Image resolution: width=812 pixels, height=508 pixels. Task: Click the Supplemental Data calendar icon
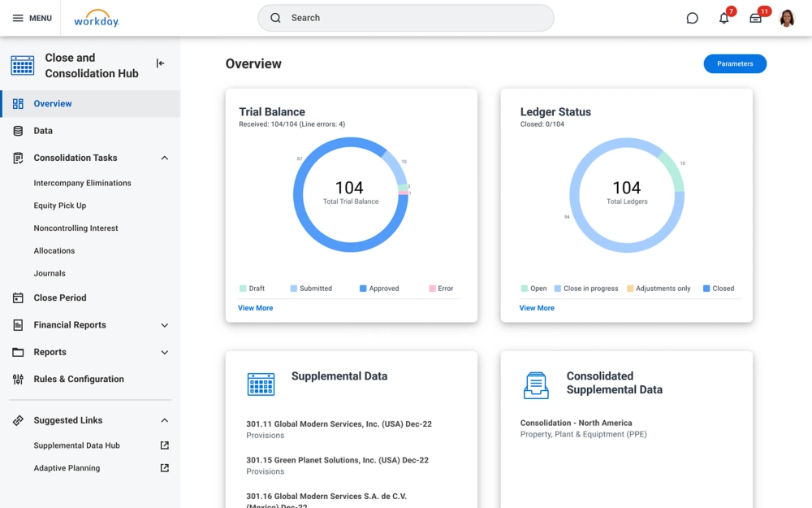[261, 384]
